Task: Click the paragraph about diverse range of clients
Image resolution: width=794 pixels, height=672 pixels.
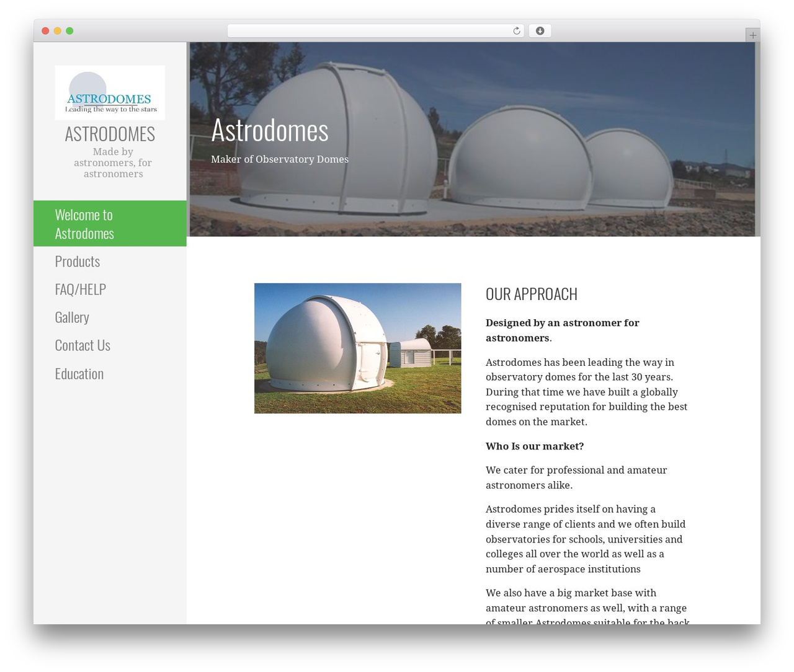Action: [586, 539]
